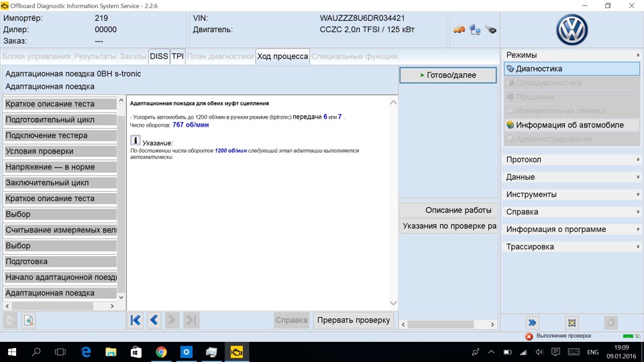
Task: Click the greyed cancel icon in right panel
Action: 610,322
